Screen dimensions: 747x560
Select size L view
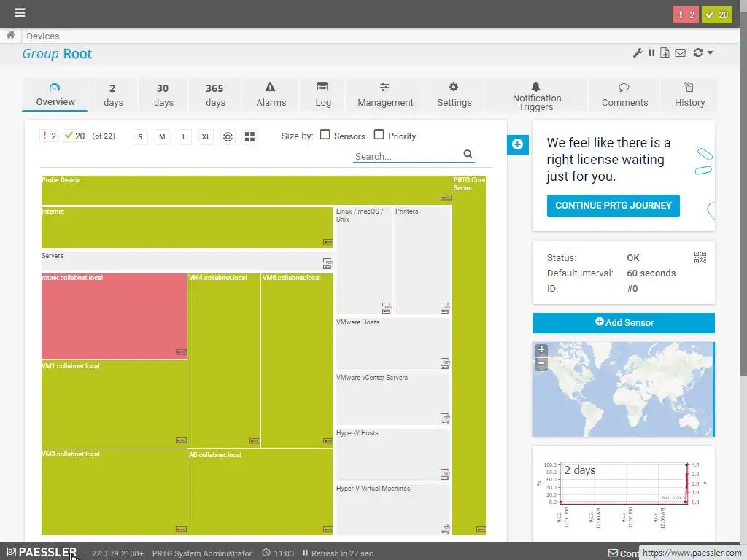pos(184,136)
